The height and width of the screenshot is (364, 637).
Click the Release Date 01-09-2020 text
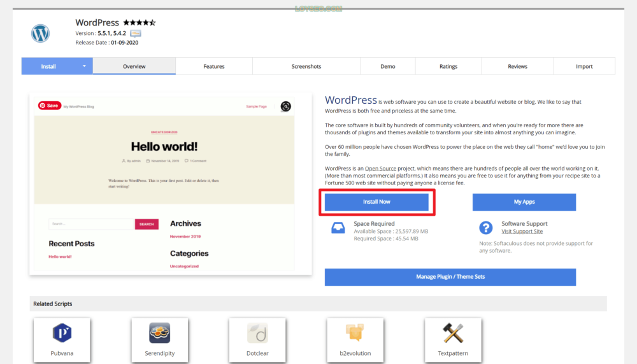click(107, 42)
